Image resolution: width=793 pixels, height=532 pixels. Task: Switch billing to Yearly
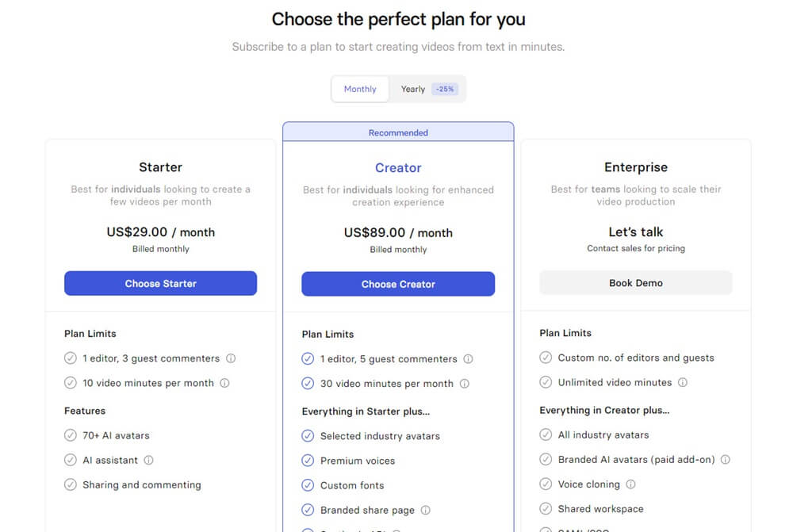(x=412, y=89)
